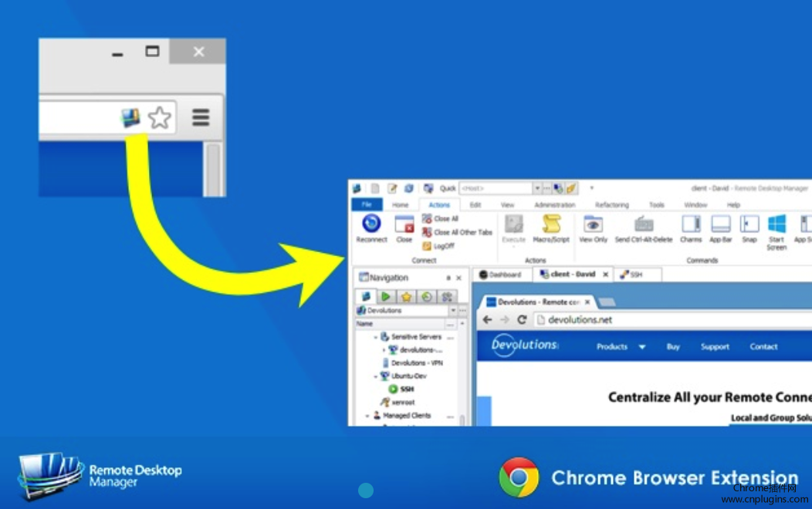This screenshot has height=509, width=812.
Task: Select the xenroot tree entry
Action: tap(398, 402)
